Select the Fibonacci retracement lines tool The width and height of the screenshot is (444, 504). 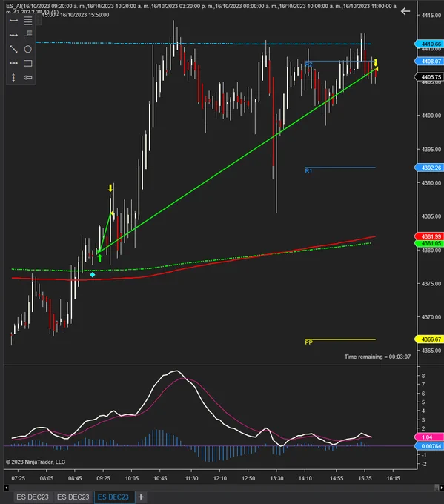pyautogui.click(x=28, y=21)
